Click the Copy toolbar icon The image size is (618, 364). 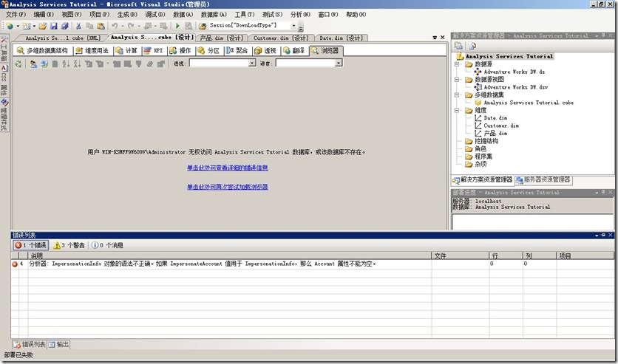[89, 26]
